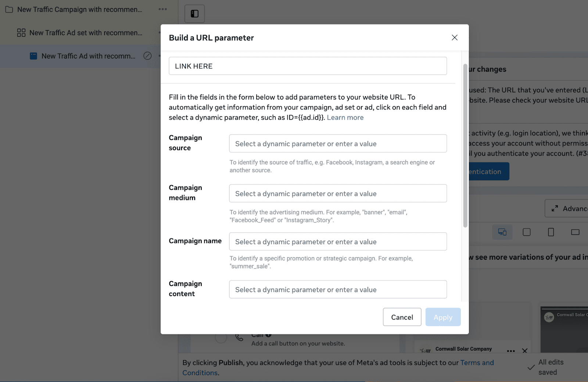Click the Cancel button

tap(402, 317)
